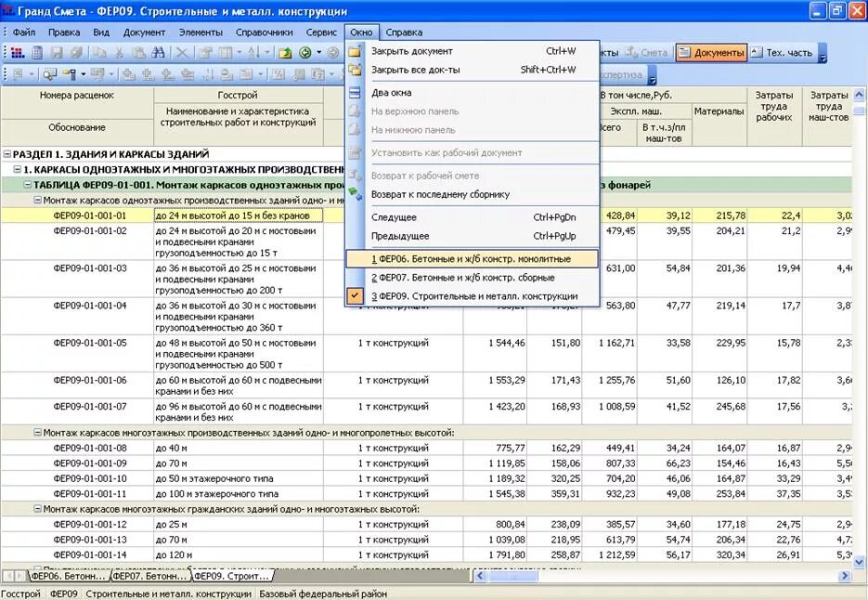Select row ФЕР09-01-001-05
This screenshot has width=868, height=600.
(426, 354)
